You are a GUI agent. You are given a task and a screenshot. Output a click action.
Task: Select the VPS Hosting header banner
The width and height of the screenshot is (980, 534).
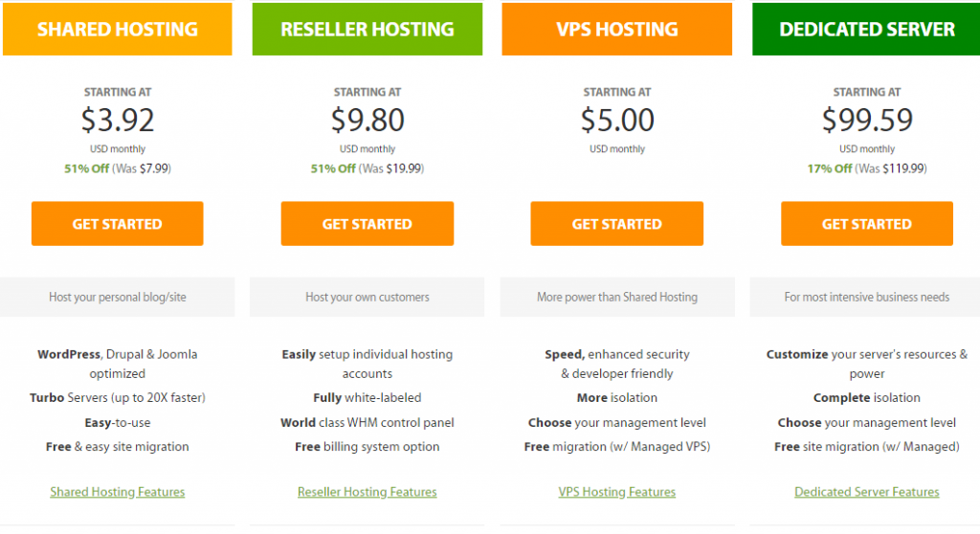click(617, 29)
